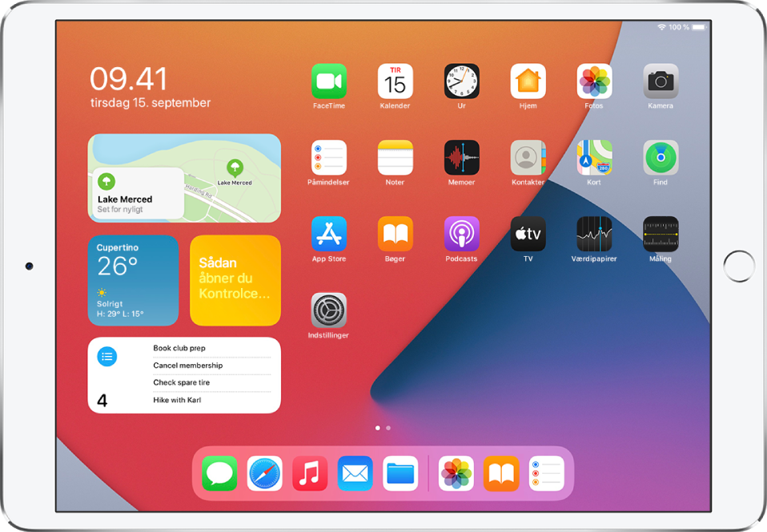Click the iPad Home button
The height and width of the screenshot is (532, 767).
tap(739, 266)
